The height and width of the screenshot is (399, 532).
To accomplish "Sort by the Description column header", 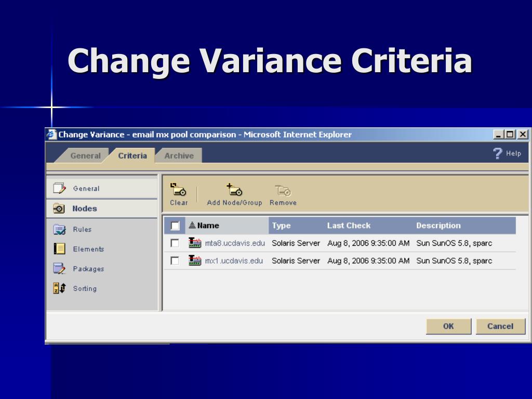I will point(438,225).
